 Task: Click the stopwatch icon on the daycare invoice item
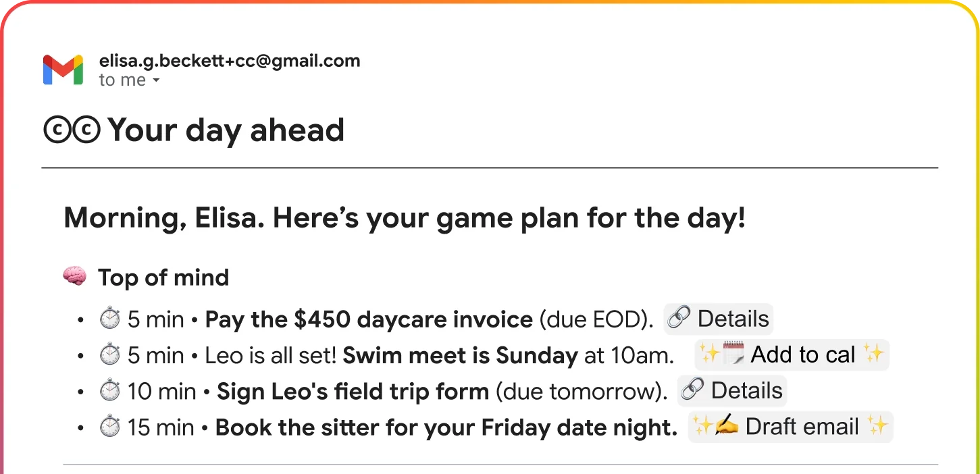click(109, 319)
